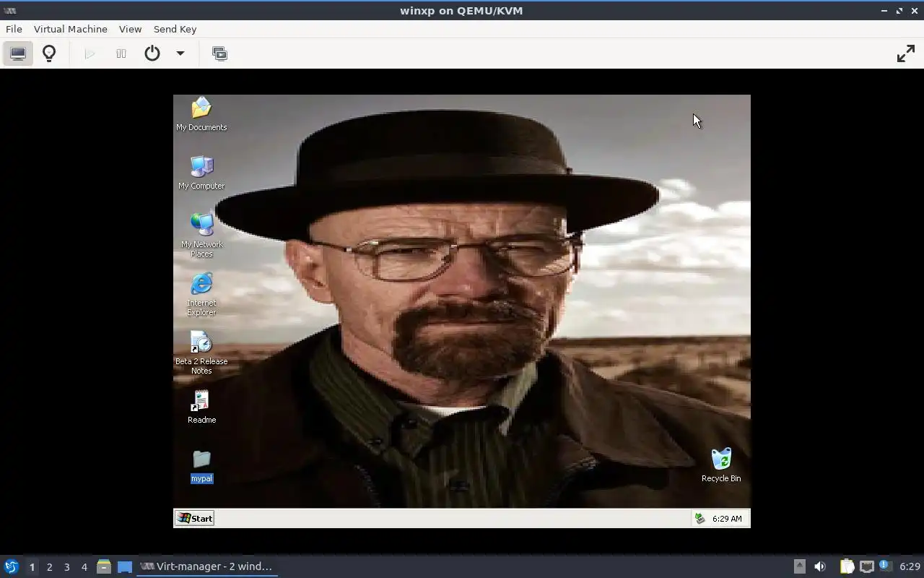Open the host application menu launcher
924x578 pixels.
click(x=11, y=566)
